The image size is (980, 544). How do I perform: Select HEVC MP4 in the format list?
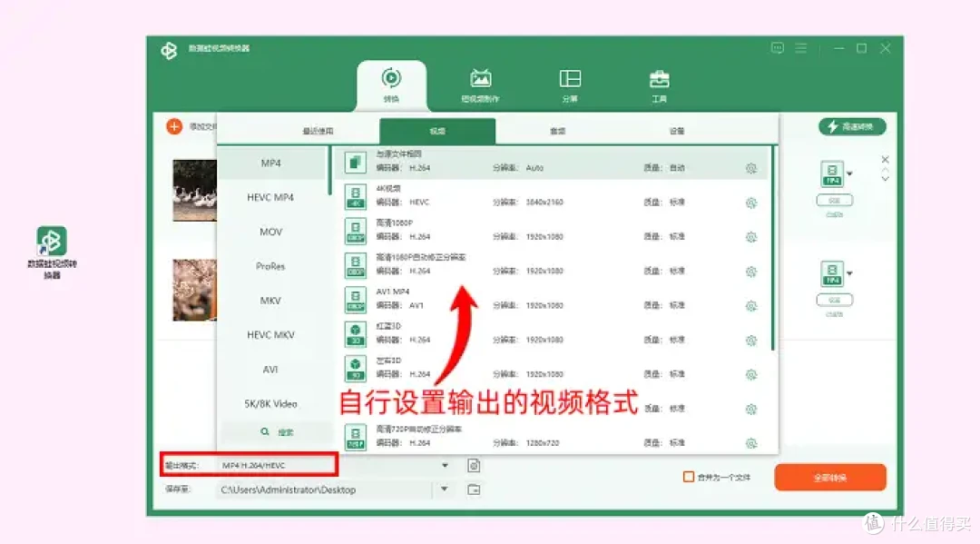point(270,198)
